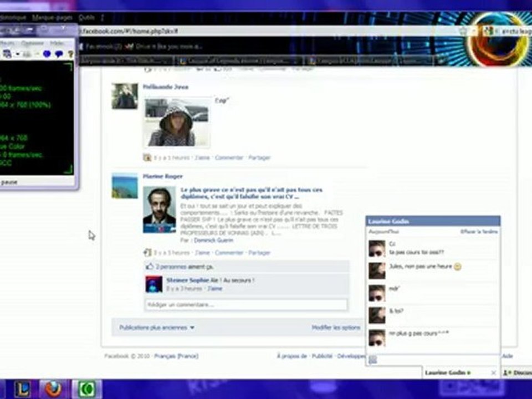Click Partager under the hooded photo post
532x399 pixels.
(x=259, y=158)
